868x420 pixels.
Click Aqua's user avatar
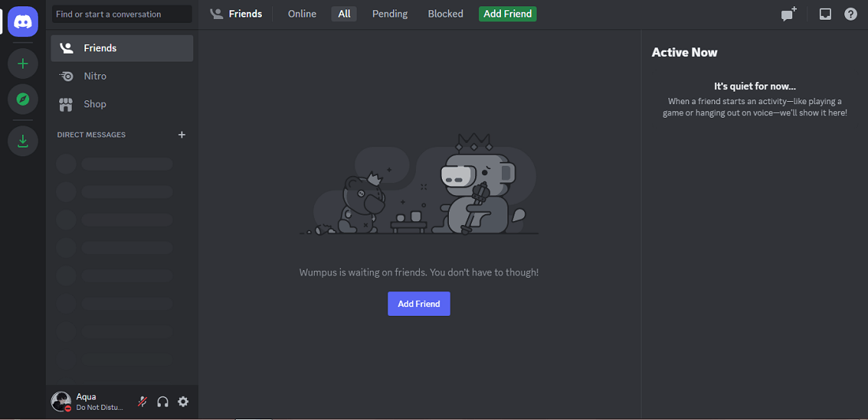(61, 402)
